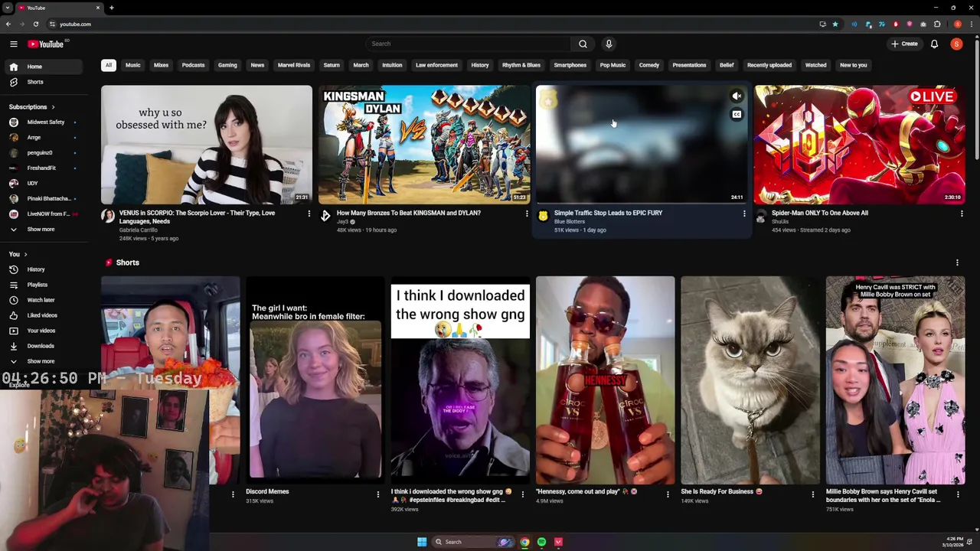Select the Rhythm & Blues filter chip
The width and height of the screenshot is (980, 551).
point(521,65)
